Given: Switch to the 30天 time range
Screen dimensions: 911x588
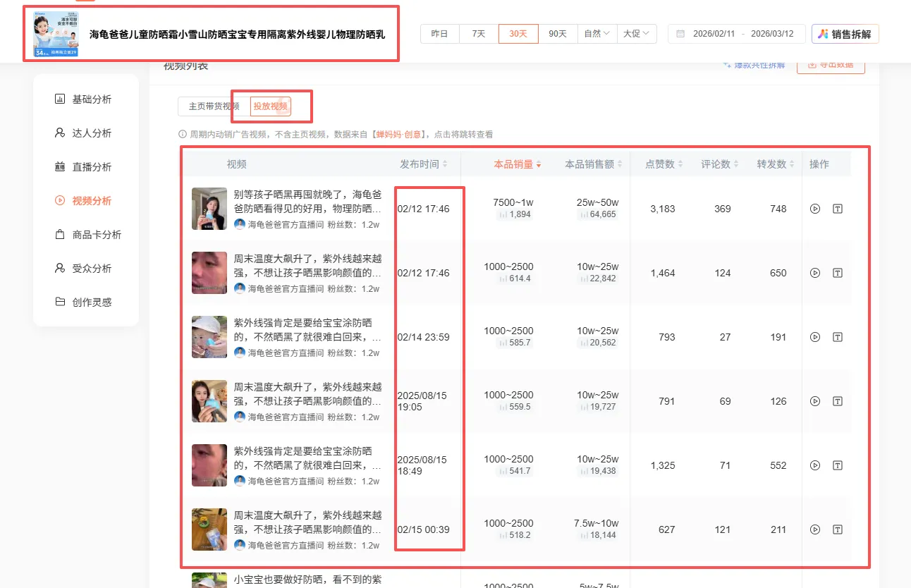Looking at the screenshot, I should click(x=518, y=33).
